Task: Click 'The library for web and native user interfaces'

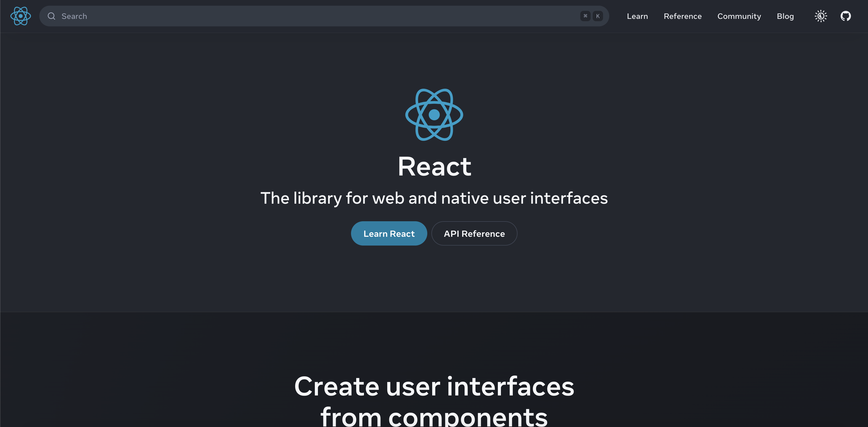Action: [434, 198]
